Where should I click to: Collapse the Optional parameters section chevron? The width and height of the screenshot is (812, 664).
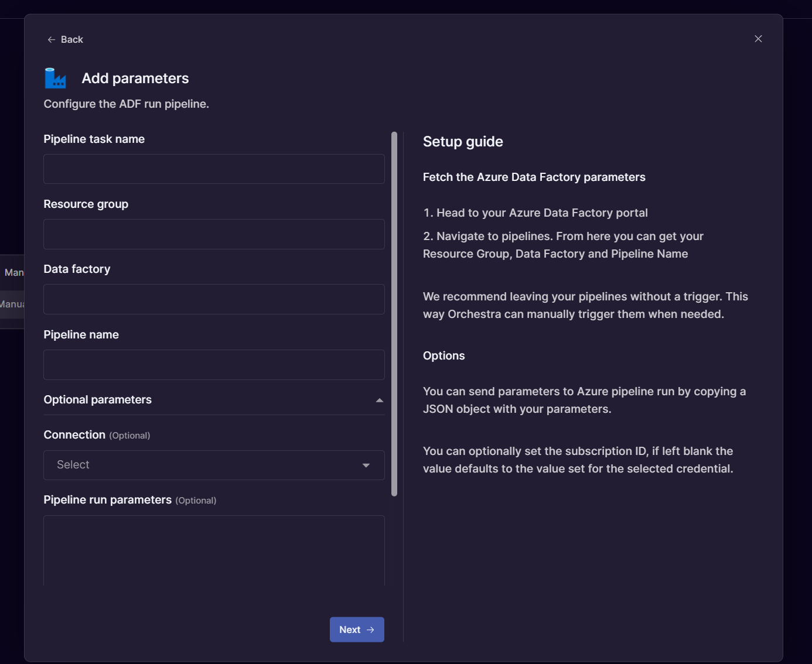(x=379, y=401)
